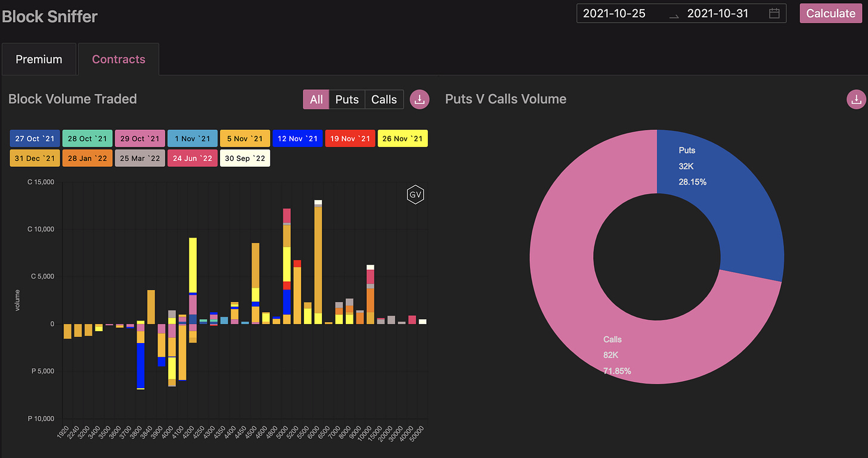868x458 pixels.
Task: Click the 'C 15,000' axis label
Action: pyautogui.click(x=41, y=182)
